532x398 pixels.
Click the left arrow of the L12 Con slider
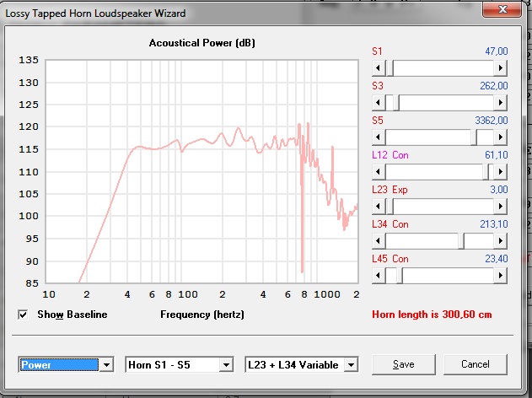coord(379,172)
